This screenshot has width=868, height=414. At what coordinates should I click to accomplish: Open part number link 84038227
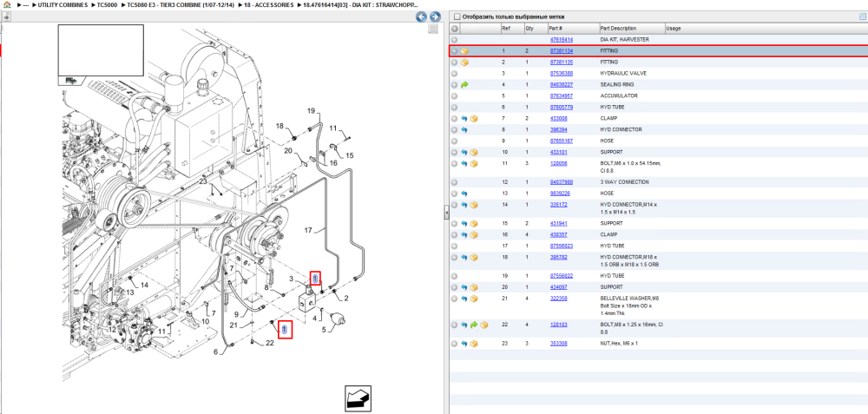click(561, 85)
